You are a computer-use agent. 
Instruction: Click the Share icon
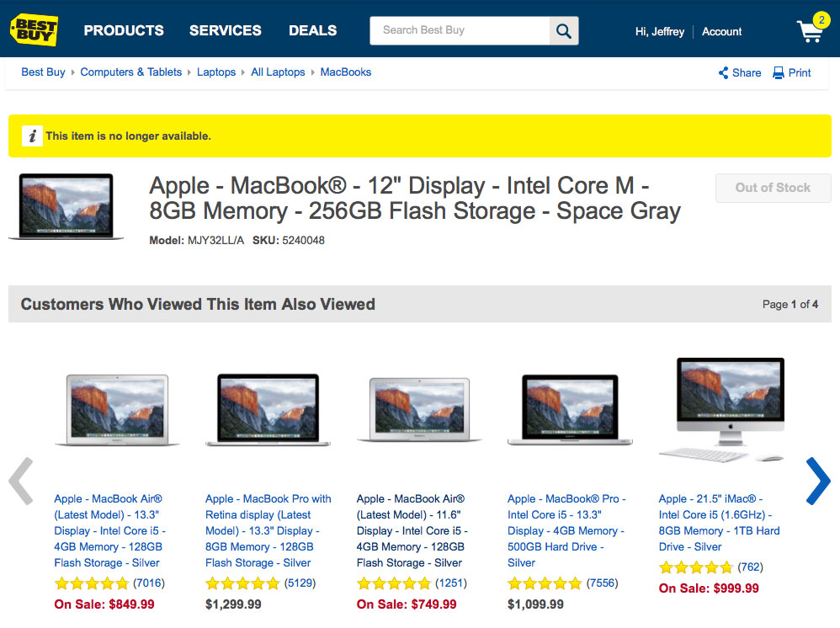click(724, 73)
